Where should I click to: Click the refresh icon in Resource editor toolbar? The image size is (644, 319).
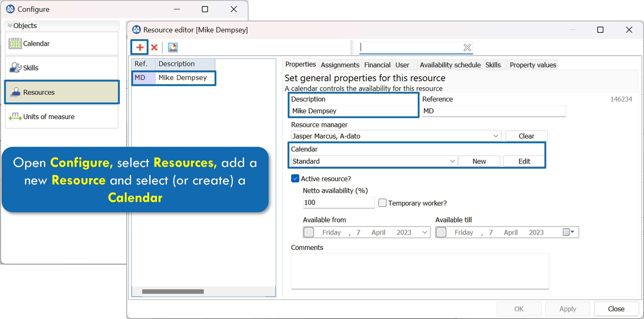coord(173,47)
